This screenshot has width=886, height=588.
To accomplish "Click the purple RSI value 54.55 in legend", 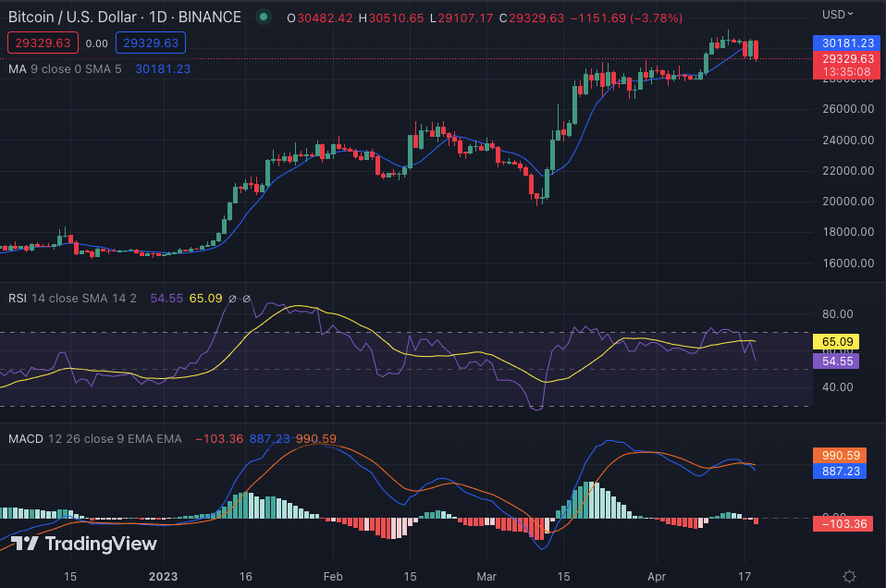I will pyautogui.click(x=166, y=299).
